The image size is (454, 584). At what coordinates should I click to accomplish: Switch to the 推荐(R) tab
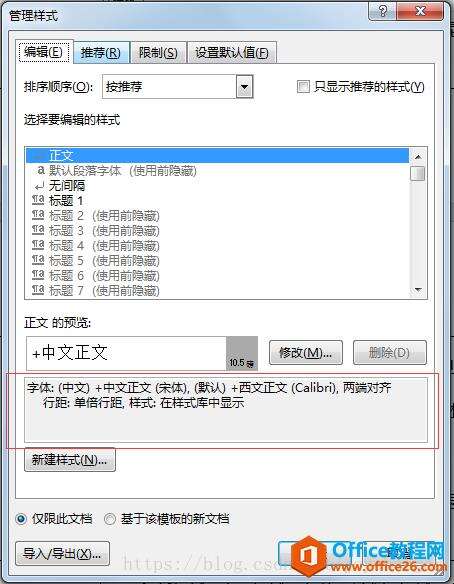pyautogui.click(x=101, y=53)
